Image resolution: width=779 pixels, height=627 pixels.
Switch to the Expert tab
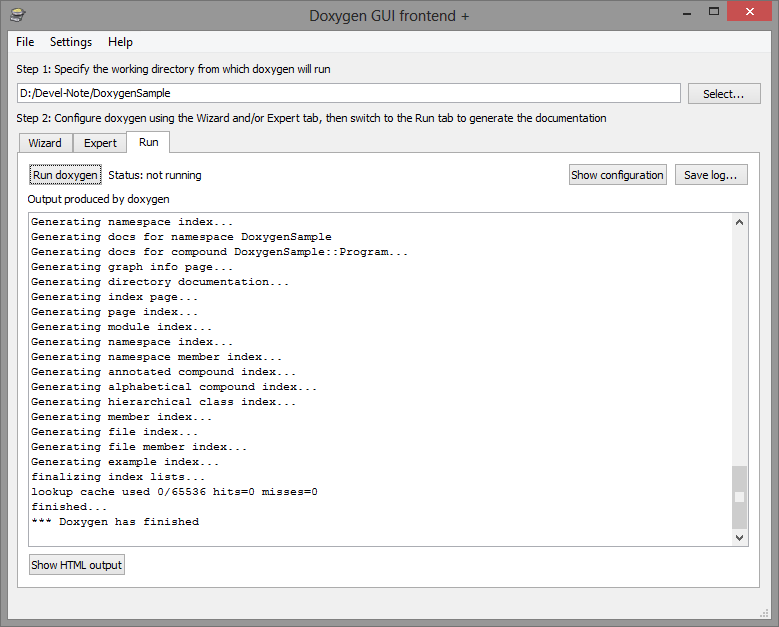[100, 143]
